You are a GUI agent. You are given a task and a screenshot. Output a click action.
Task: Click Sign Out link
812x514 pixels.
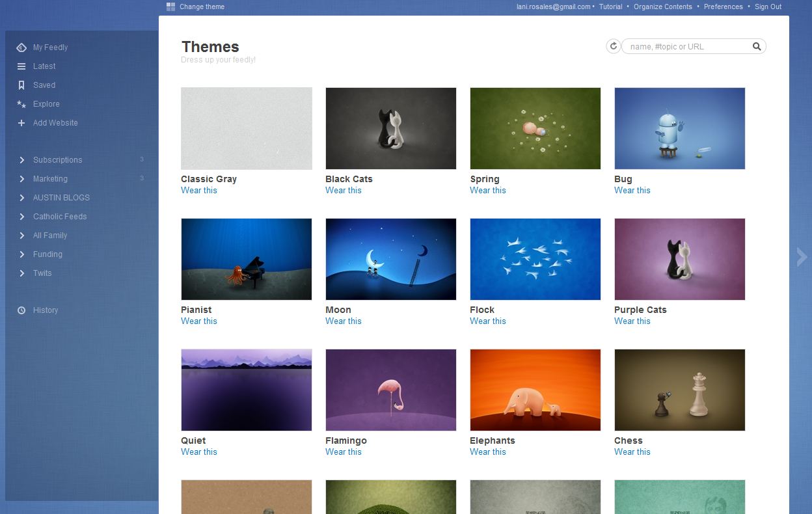(x=768, y=7)
